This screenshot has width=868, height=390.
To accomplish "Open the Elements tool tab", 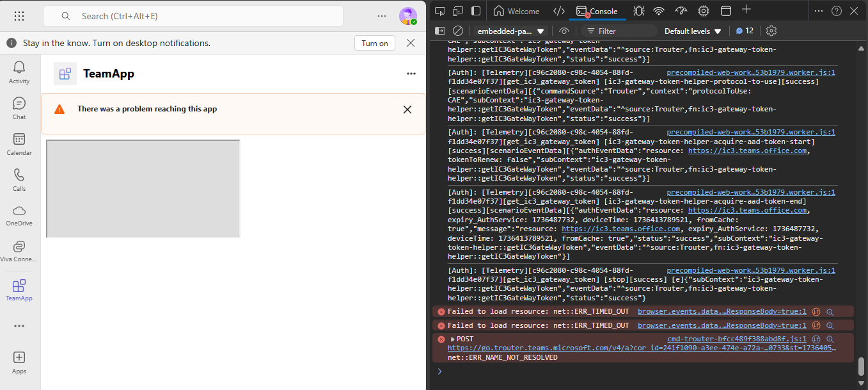I will (559, 11).
